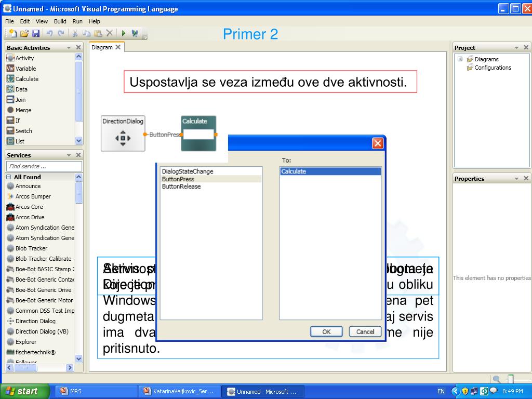This screenshot has width=532, height=399.
Task: Click the Calculate block's expression field
Action: click(198, 135)
